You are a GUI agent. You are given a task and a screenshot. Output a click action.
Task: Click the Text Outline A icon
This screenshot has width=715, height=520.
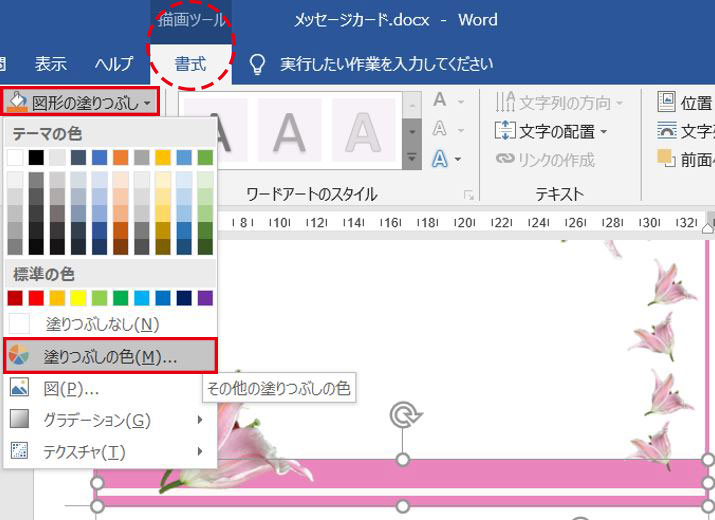point(440,129)
